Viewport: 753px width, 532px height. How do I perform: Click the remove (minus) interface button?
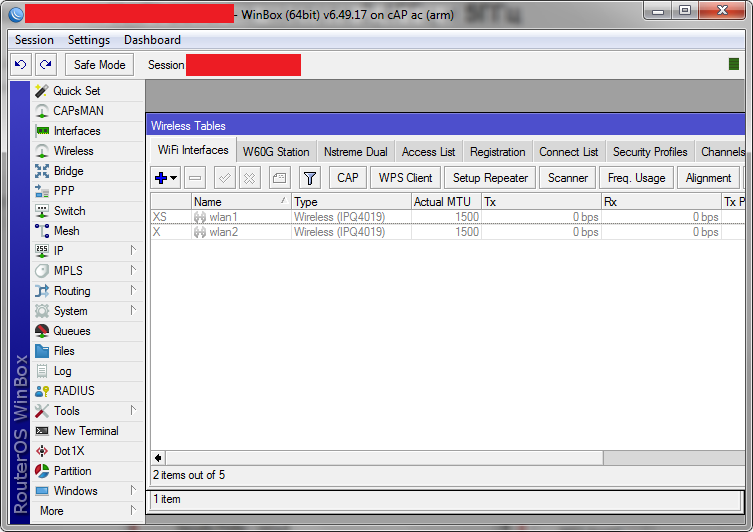pos(195,178)
